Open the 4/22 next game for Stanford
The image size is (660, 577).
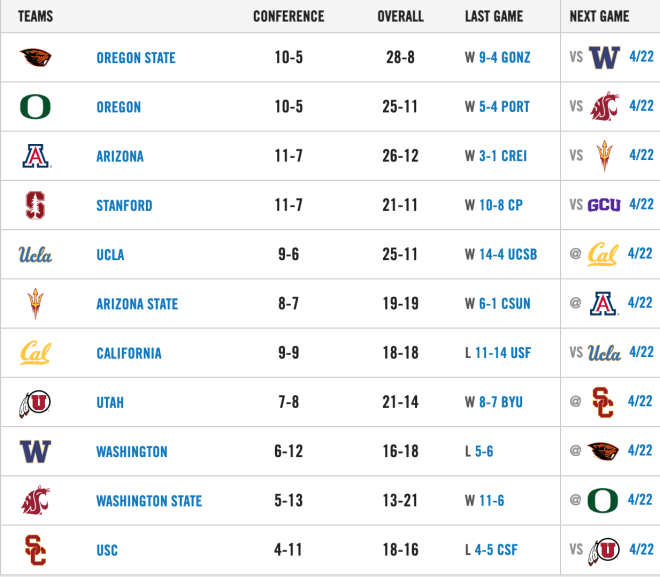tap(641, 204)
